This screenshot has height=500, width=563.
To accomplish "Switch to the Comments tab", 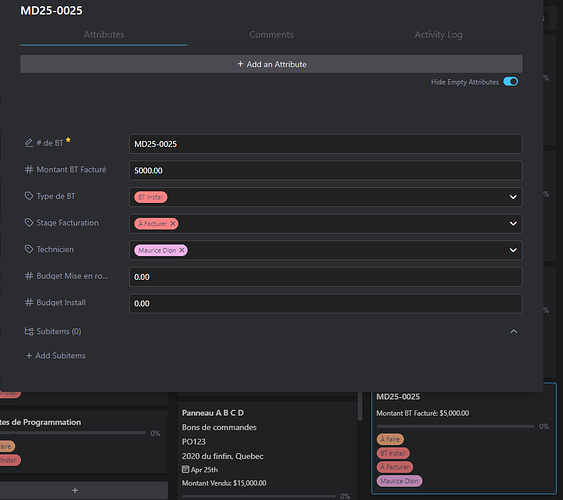I will pyautogui.click(x=271, y=35).
